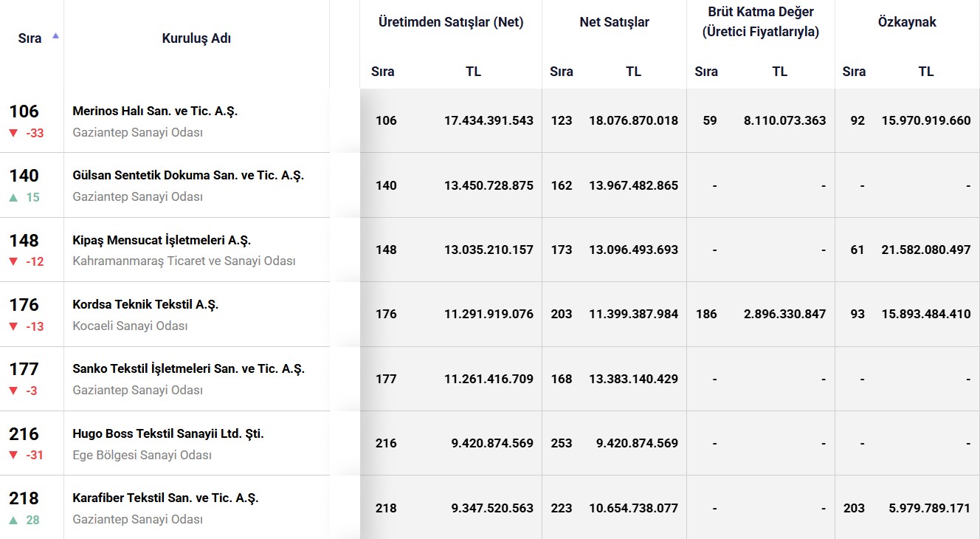Screen dimensions: 980x539
Task: Click red down arrow under rank 106
Action: tap(13, 133)
